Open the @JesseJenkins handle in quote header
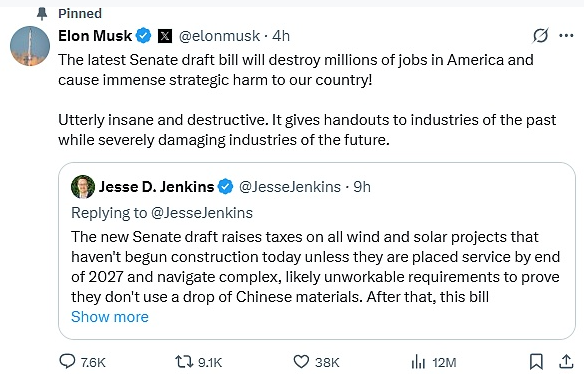Image resolution: width=584 pixels, height=374 pixels. coord(290,187)
